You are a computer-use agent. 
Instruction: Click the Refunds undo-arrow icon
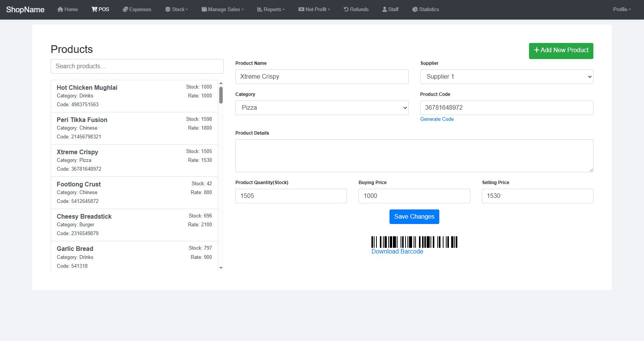pos(346,9)
